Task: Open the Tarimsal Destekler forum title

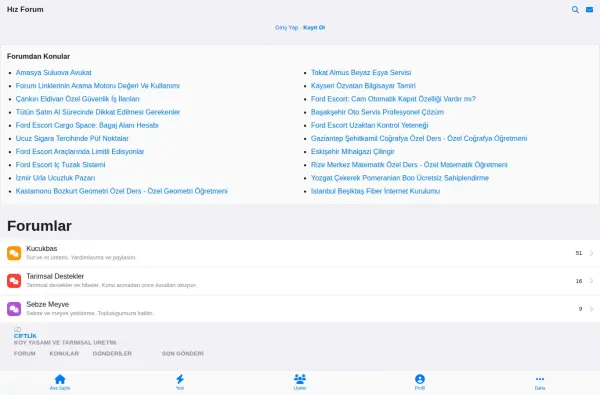Action: click(x=55, y=276)
